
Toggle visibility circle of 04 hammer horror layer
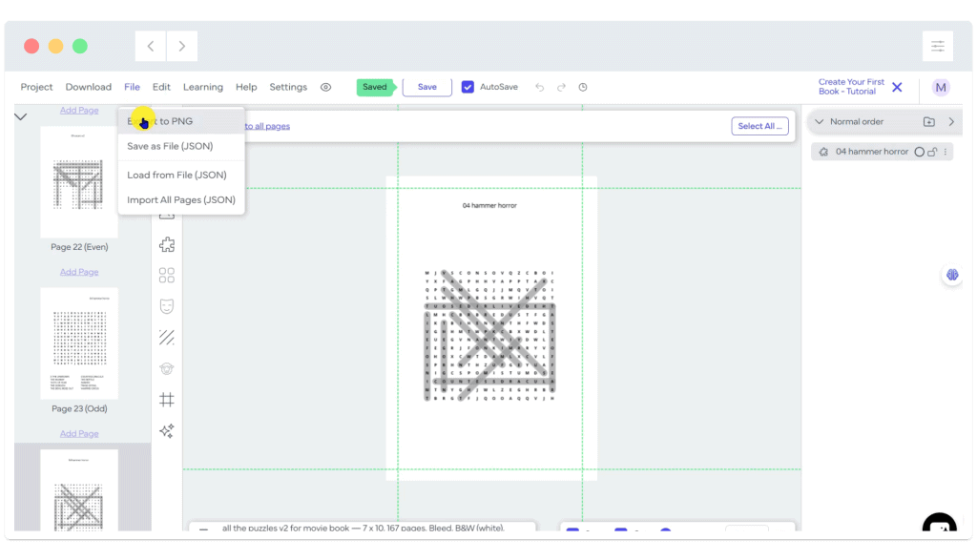point(919,152)
